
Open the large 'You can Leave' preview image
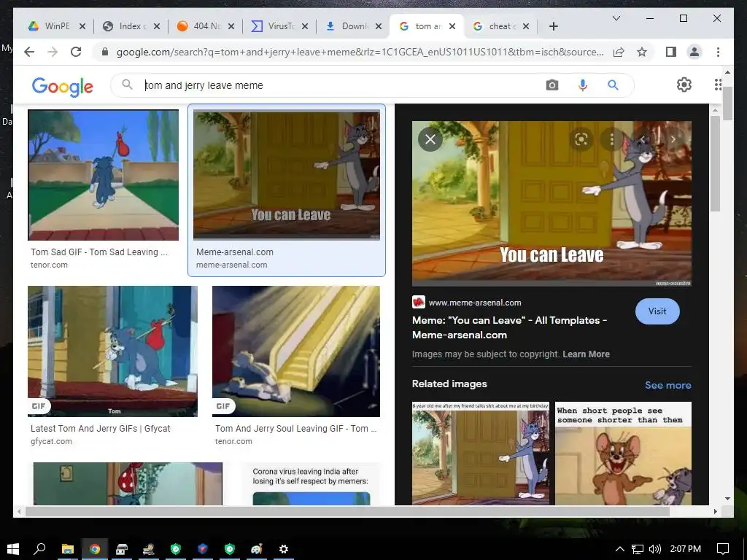point(551,204)
